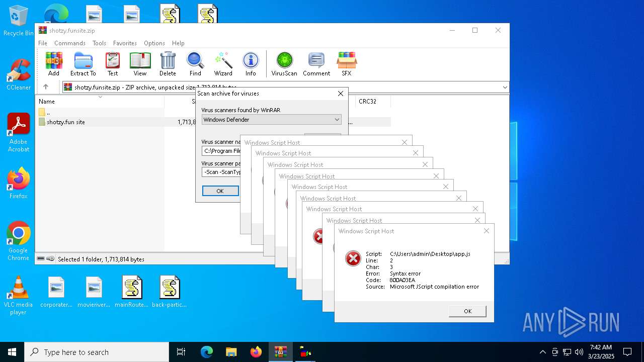This screenshot has height=362, width=644.
Task: Expand the archive path dropdown arrow
Action: pyautogui.click(x=505, y=87)
